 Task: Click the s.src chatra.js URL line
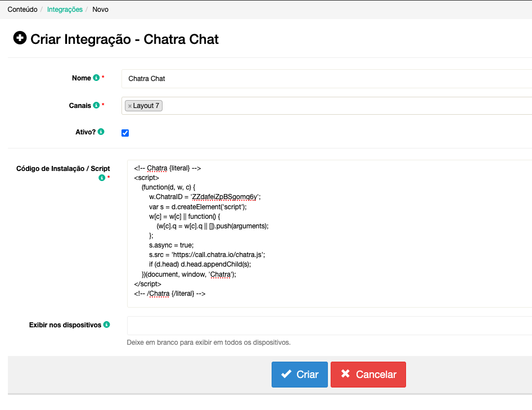coord(207,255)
